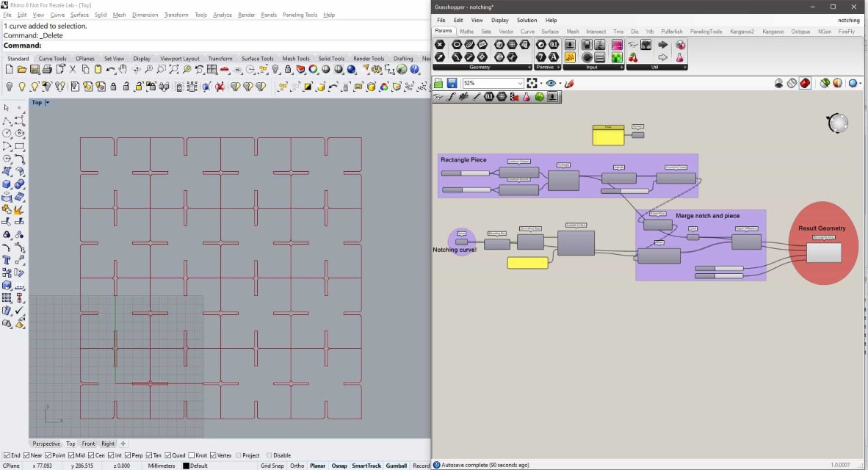Open the blue sphere dropdown in Grasshopper toolbar
This screenshot has width=868, height=470.
click(x=860, y=84)
